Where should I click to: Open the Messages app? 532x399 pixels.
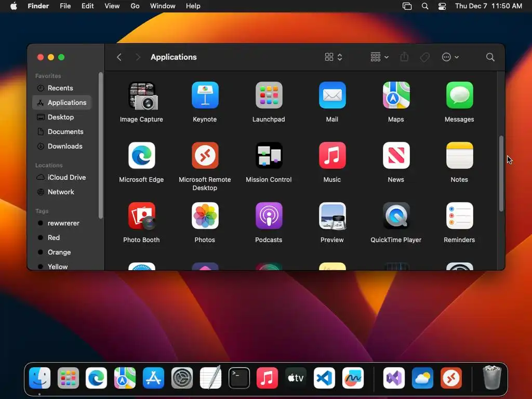pos(459,96)
